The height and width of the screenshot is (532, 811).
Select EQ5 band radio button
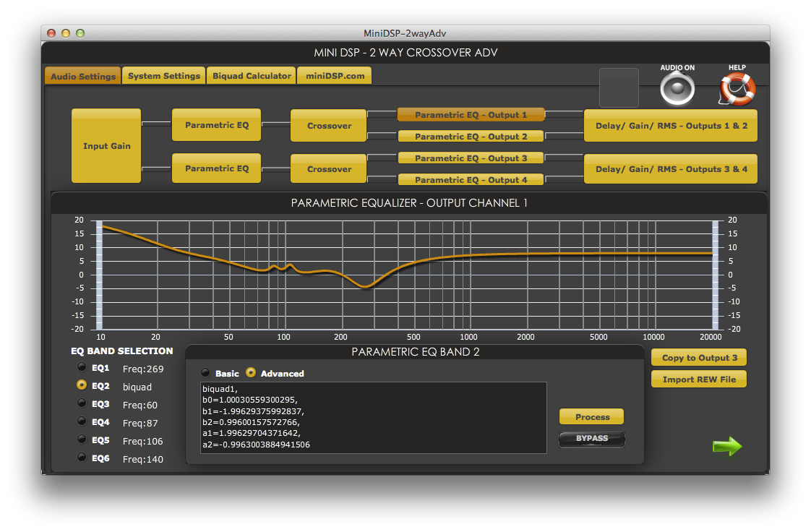point(82,439)
